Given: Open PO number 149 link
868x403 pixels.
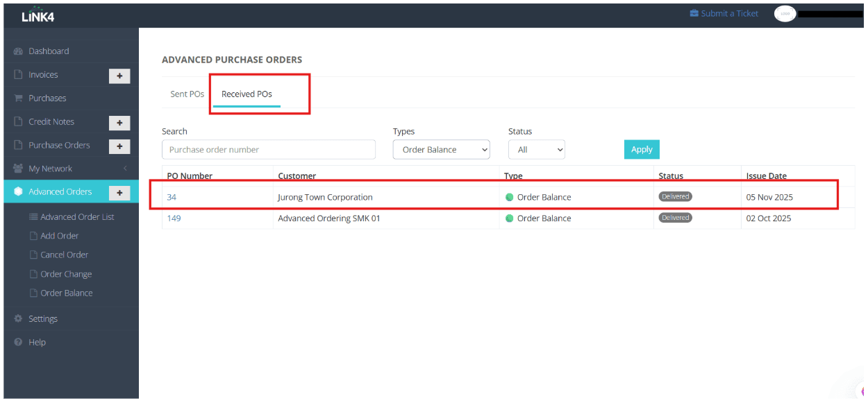Looking at the screenshot, I should 174,218.
